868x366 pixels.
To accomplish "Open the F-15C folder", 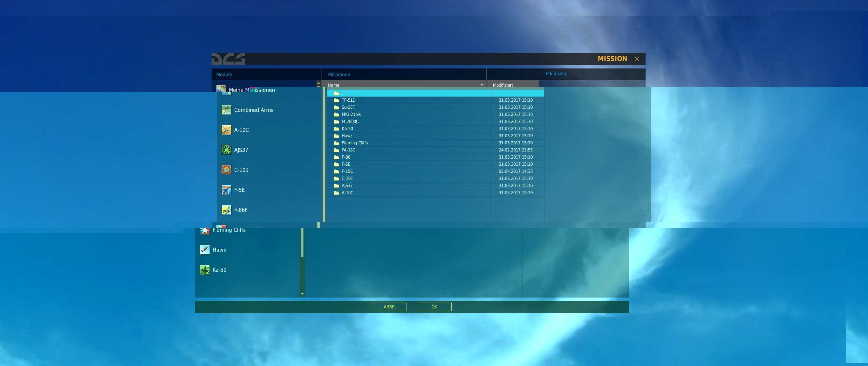I will (347, 171).
